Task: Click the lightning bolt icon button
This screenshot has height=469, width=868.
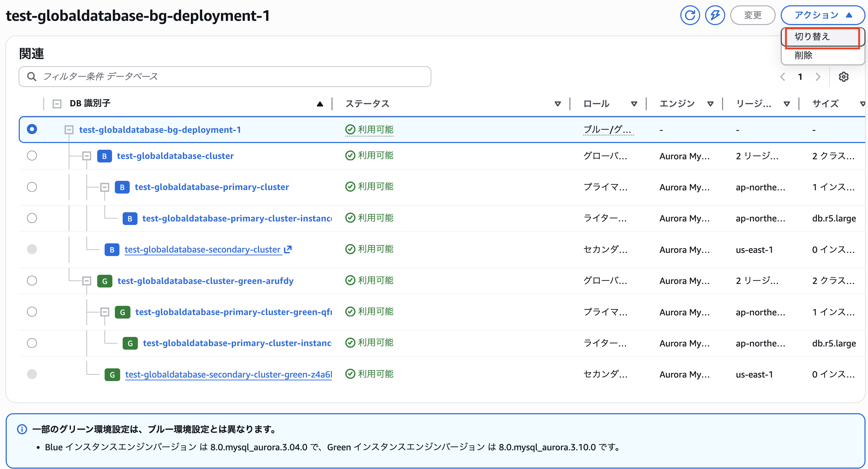Action: tap(715, 15)
